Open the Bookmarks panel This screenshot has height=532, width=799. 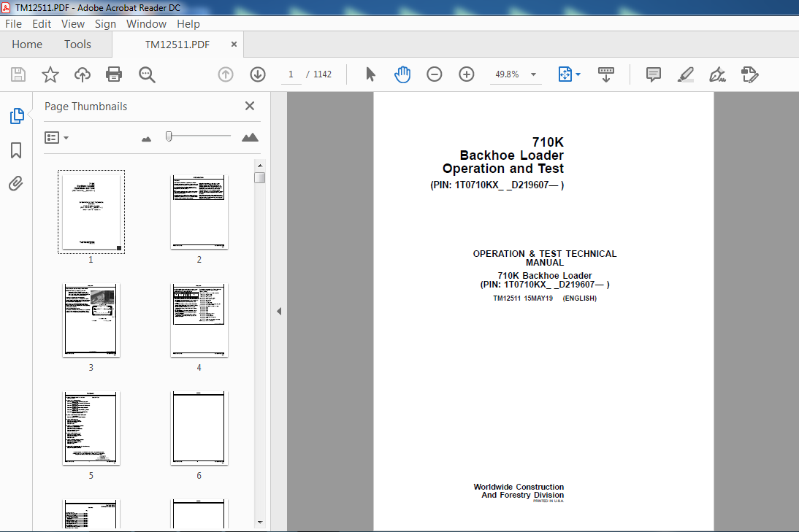[16, 150]
